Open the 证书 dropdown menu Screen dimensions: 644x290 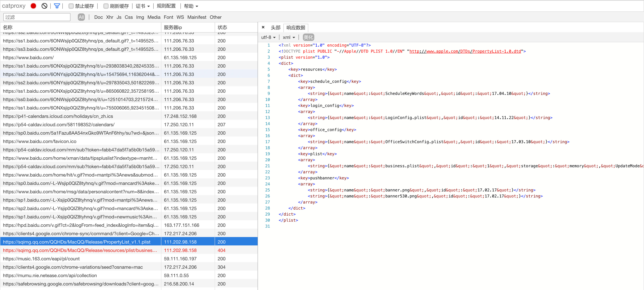click(143, 6)
